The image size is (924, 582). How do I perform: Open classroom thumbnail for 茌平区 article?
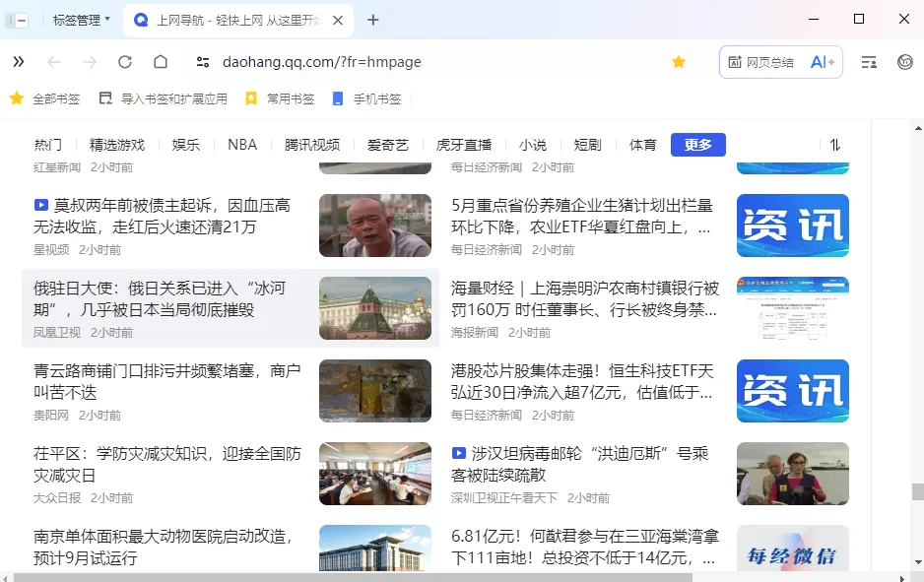tap(375, 474)
